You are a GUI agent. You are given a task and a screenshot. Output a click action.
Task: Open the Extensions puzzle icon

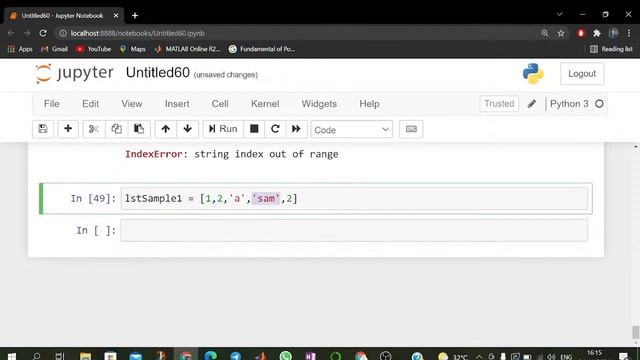click(x=597, y=33)
